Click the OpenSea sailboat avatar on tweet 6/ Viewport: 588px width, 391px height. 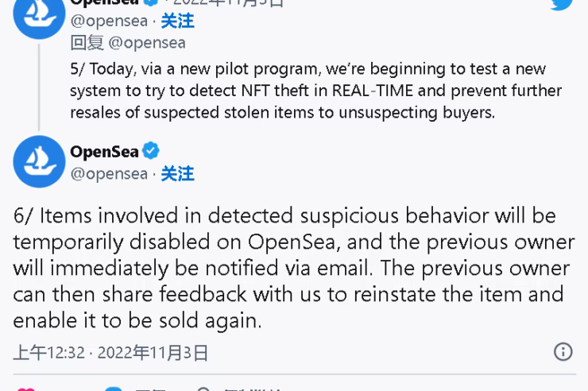click(x=39, y=161)
